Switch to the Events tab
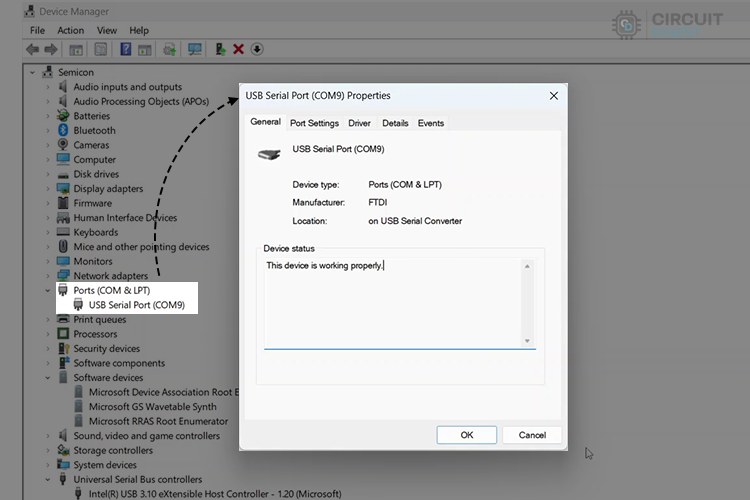This screenshot has height=500, width=750. pos(430,123)
